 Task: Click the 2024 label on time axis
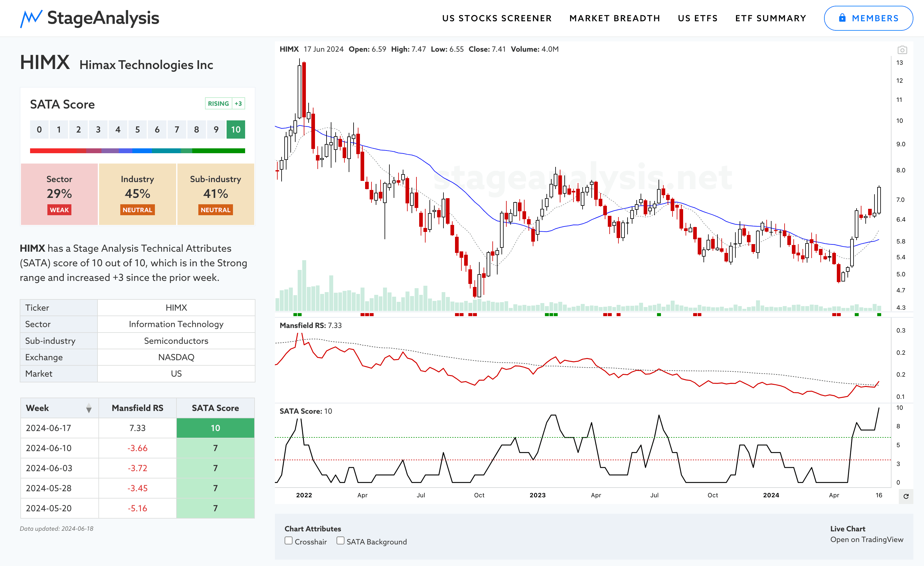pos(771,495)
